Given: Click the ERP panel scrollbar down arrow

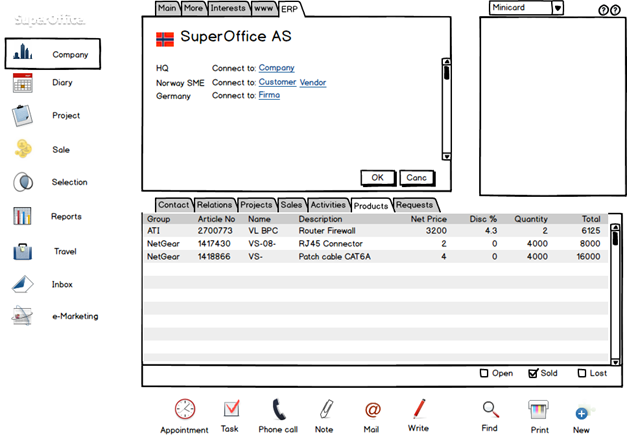Looking at the screenshot, I should 447,156.
